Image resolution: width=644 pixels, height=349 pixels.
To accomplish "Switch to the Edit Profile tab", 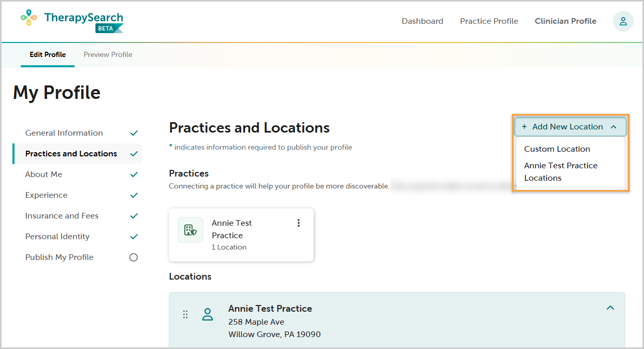I will click(48, 54).
